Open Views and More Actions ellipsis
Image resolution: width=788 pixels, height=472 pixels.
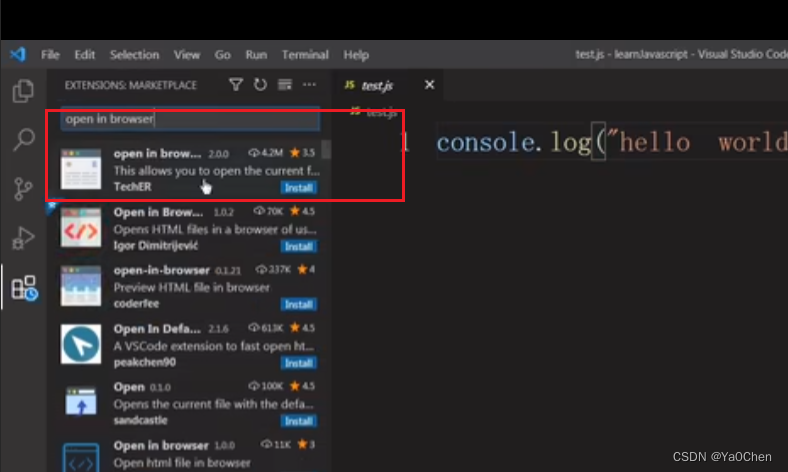click(309, 84)
